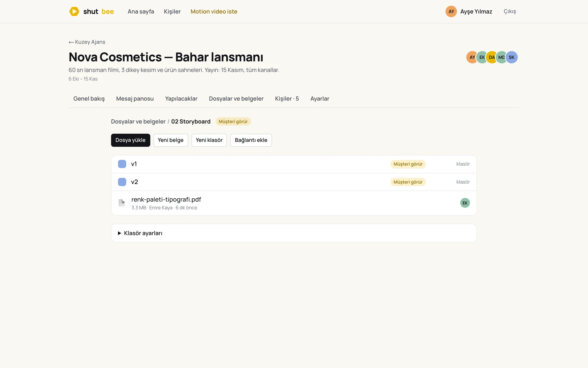Image resolution: width=588 pixels, height=368 pixels.
Task: Open the v2 folder icon
Action: point(122,182)
